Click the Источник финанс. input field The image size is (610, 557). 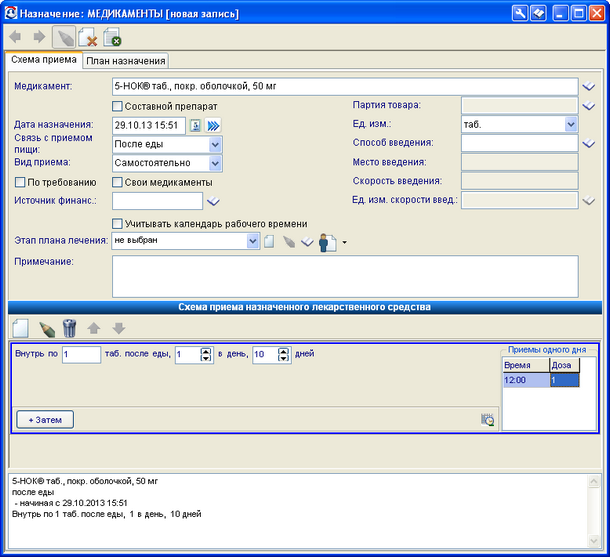coord(157,201)
